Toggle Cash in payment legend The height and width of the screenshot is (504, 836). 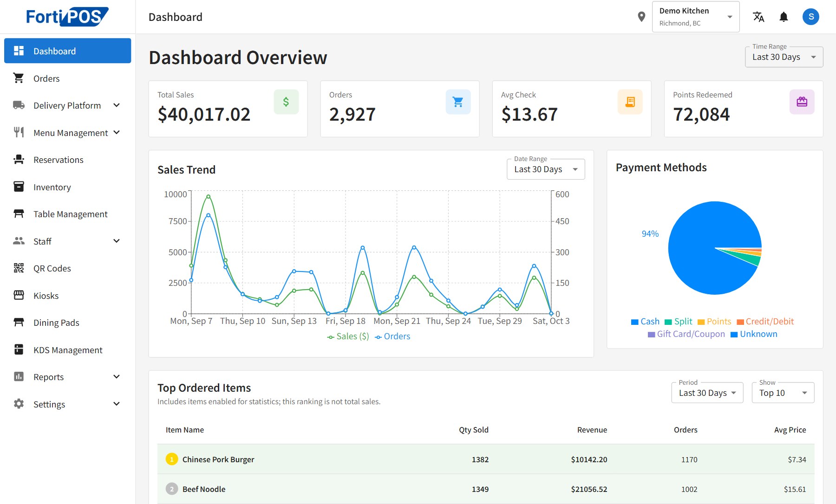click(x=645, y=322)
